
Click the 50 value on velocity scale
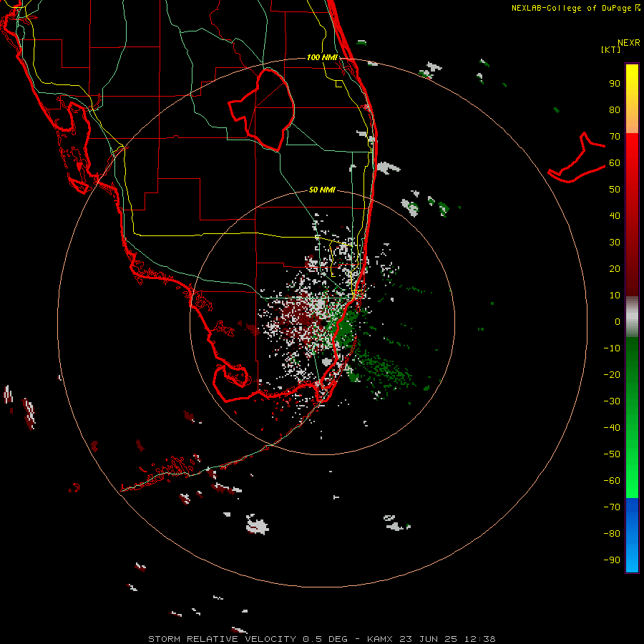pyautogui.click(x=615, y=190)
